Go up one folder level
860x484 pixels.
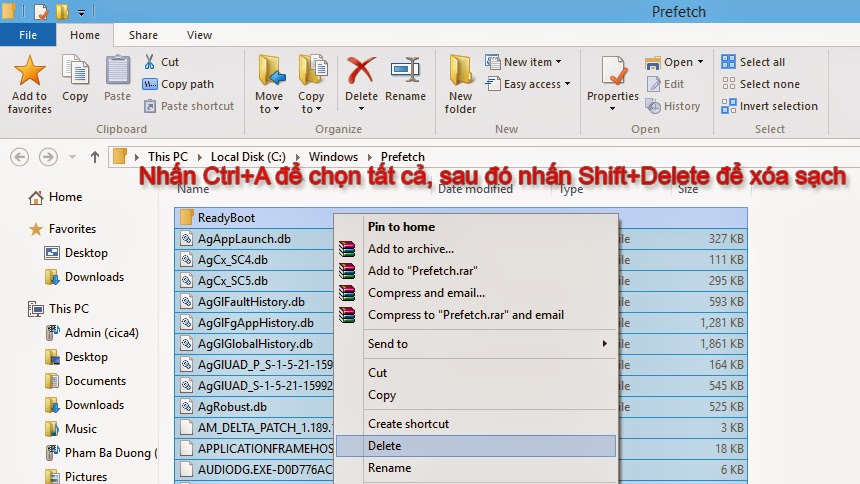click(94, 157)
